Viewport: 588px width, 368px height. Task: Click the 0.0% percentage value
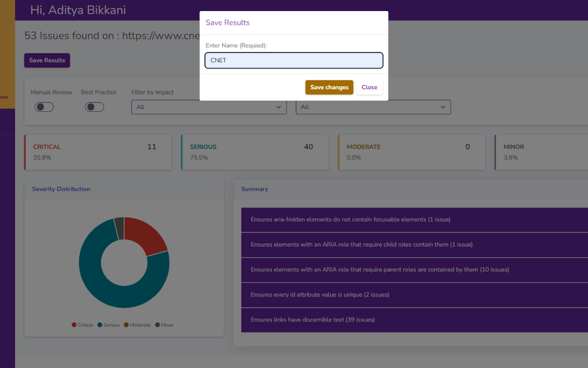pos(354,157)
